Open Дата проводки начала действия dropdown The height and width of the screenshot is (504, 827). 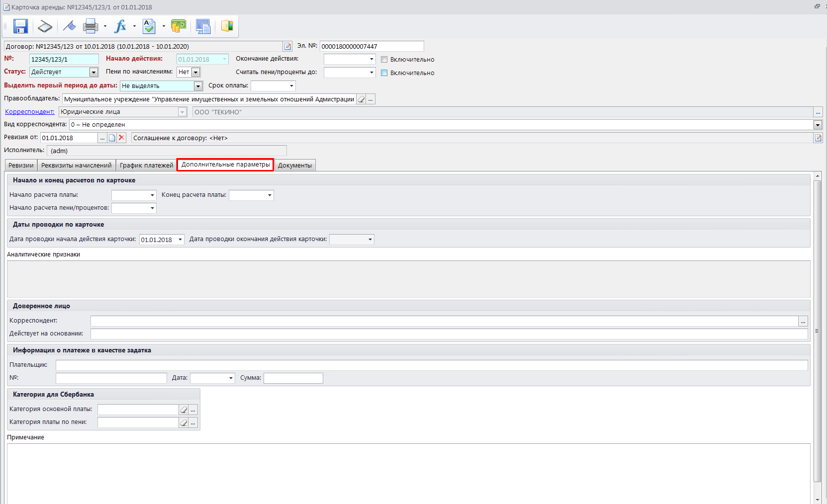coord(180,240)
